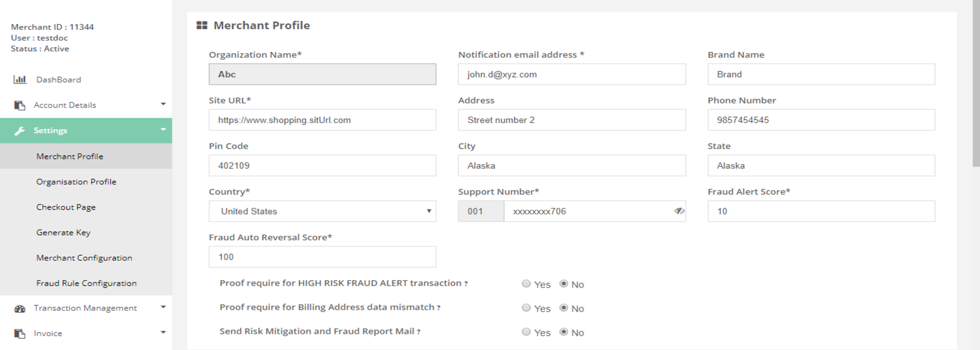Open the Checkout Page settings

[x=66, y=207]
